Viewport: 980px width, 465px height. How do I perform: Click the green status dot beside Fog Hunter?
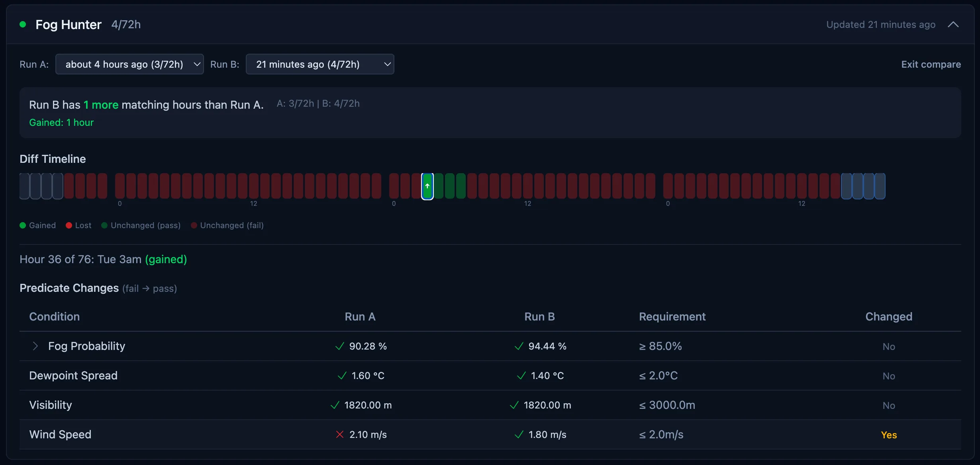point(23,24)
